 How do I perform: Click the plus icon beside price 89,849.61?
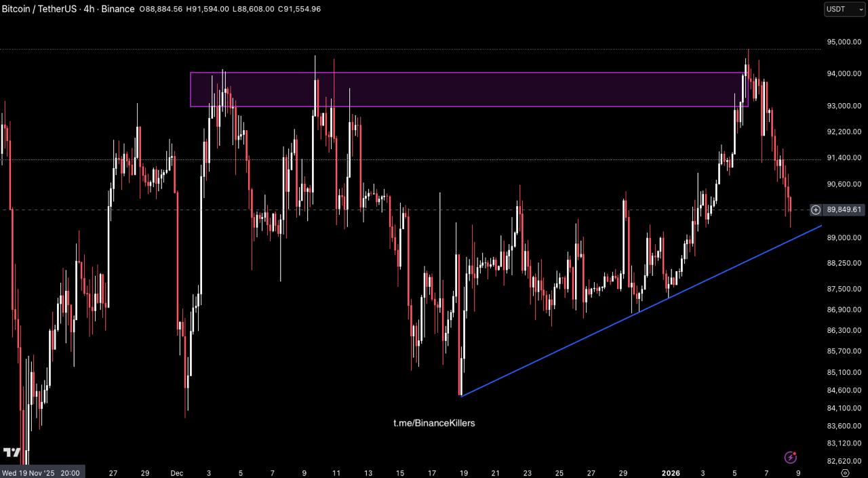pyautogui.click(x=816, y=210)
